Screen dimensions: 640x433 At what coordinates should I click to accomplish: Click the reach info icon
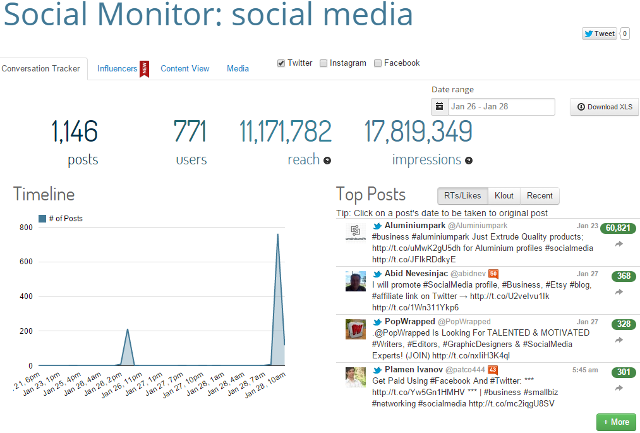point(328,160)
